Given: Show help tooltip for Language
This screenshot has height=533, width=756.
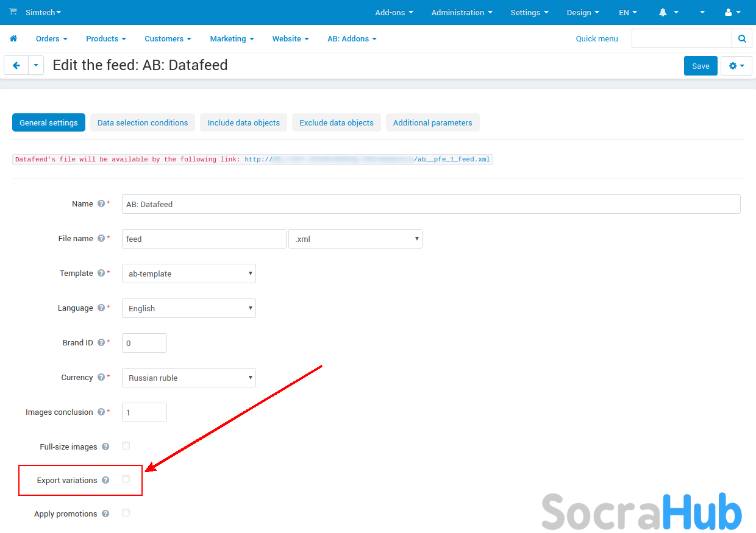Looking at the screenshot, I should [101, 308].
